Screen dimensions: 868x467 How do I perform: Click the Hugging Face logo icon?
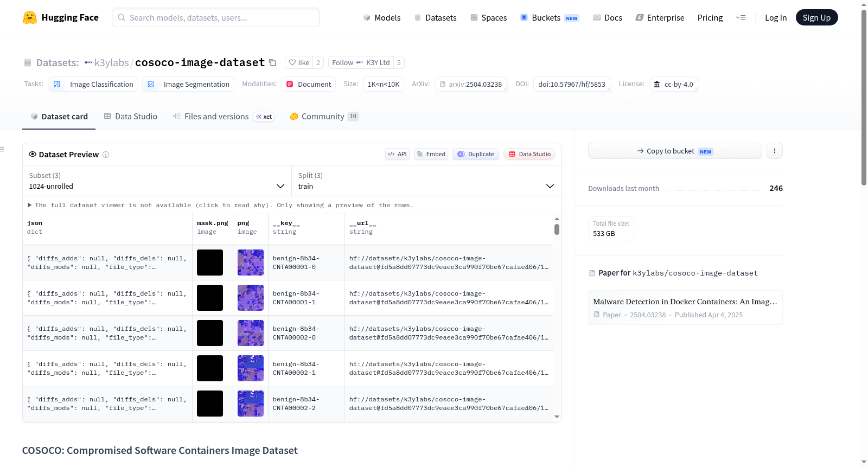[x=30, y=17]
